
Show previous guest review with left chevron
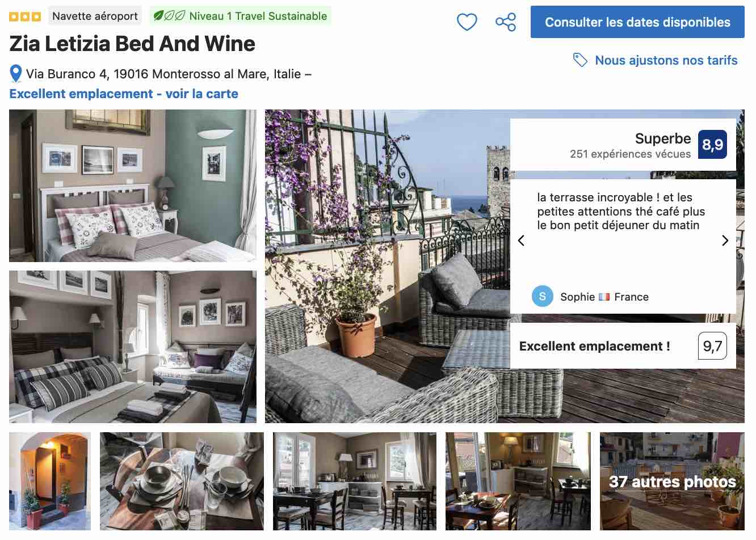coord(521,241)
